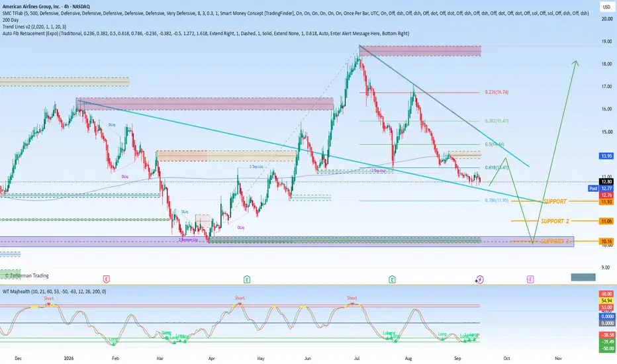Click the black 12.80 current price label
617x364 pixels.
pyautogui.click(x=606, y=181)
